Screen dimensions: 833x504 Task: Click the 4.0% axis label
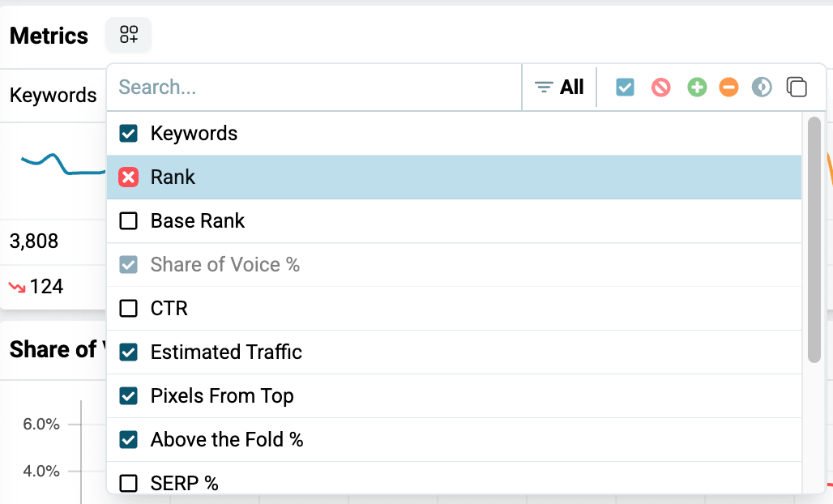point(41,471)
